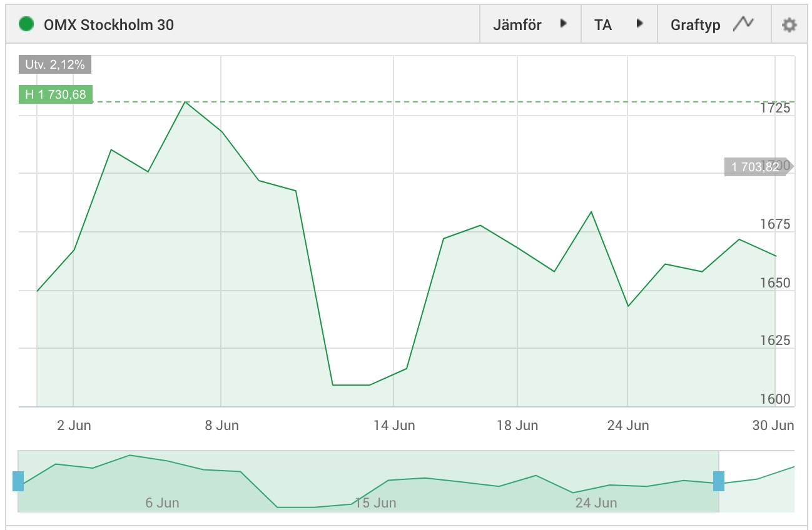The image size is (812, 530).
Task: Click the 1625 price axis label
Action: [x=775, y=341]
